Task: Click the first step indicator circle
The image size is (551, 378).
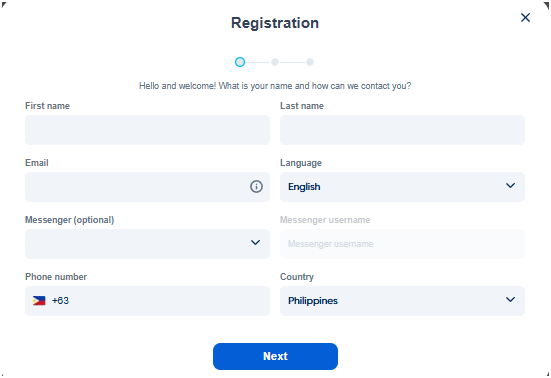Action: [x=240, y=62]
